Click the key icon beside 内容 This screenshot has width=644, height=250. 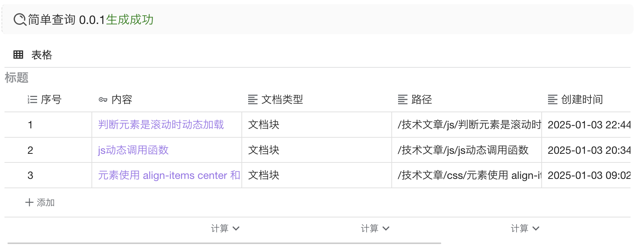click(103, 100)
